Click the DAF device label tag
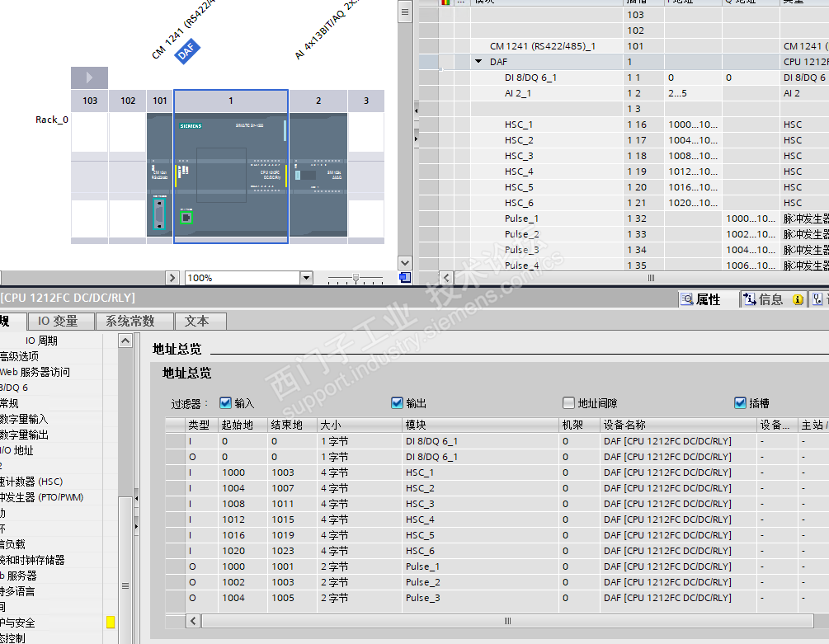This screenshot has height=644, width=829. [x=186, y=51]
